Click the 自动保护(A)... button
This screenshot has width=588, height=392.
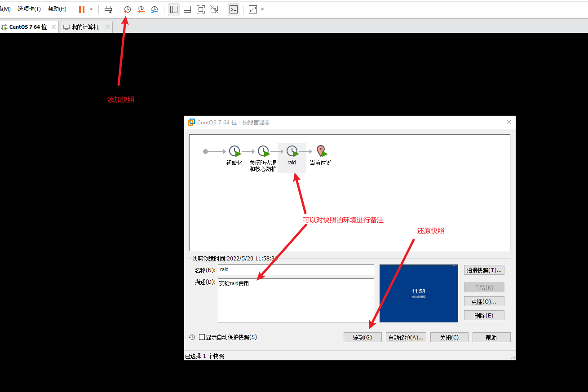click(406, 338)
